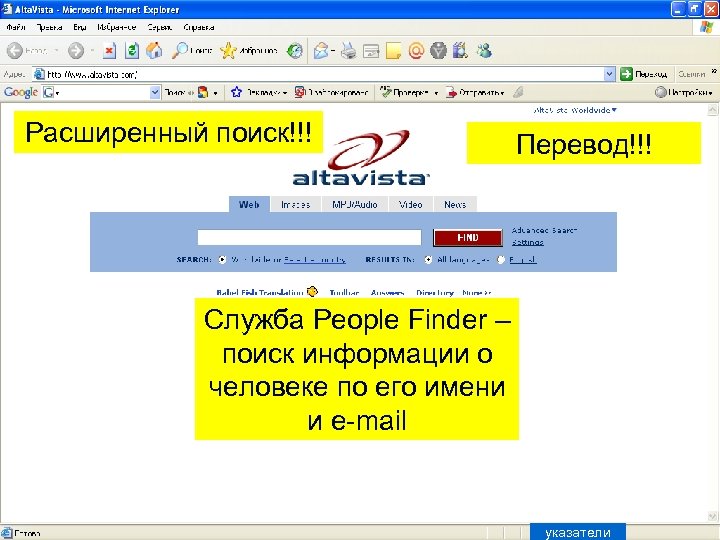The width and height of the screenshot is (720, 540).
Task: Click the page icon in address bar
Action: pyautogui.click(x=39, y=74)
